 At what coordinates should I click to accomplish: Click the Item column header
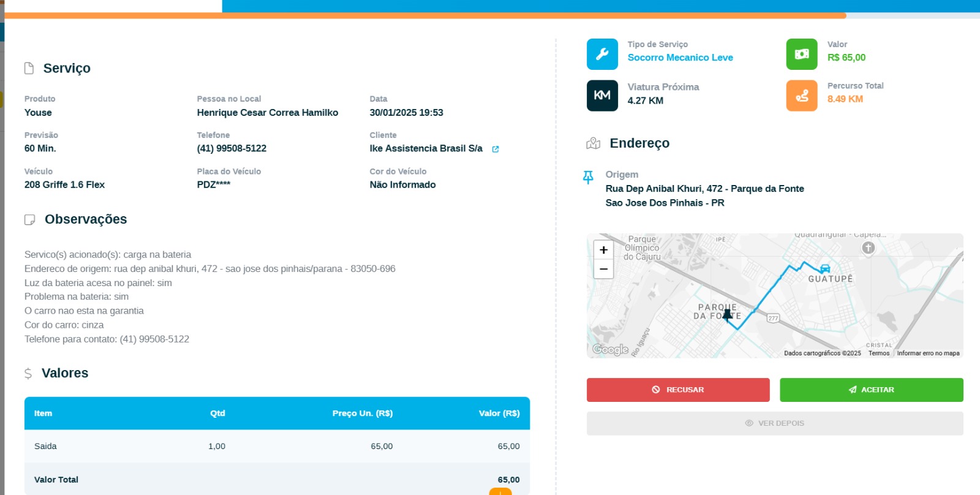43,414
